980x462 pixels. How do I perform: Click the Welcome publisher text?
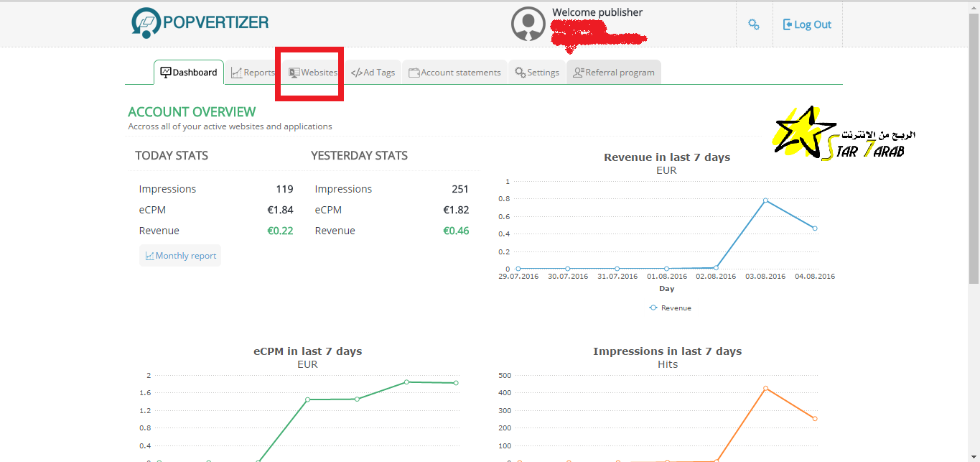tap(597, 12)
